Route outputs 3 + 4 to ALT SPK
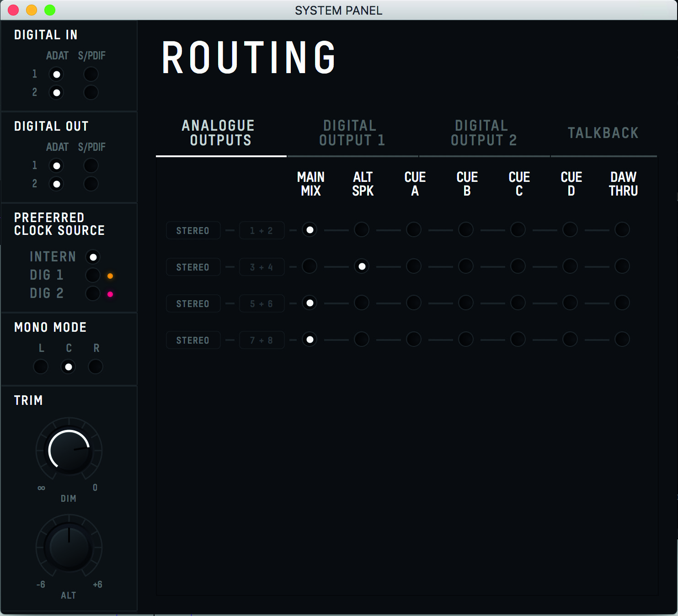678x616 pixels. click(362, 266)
